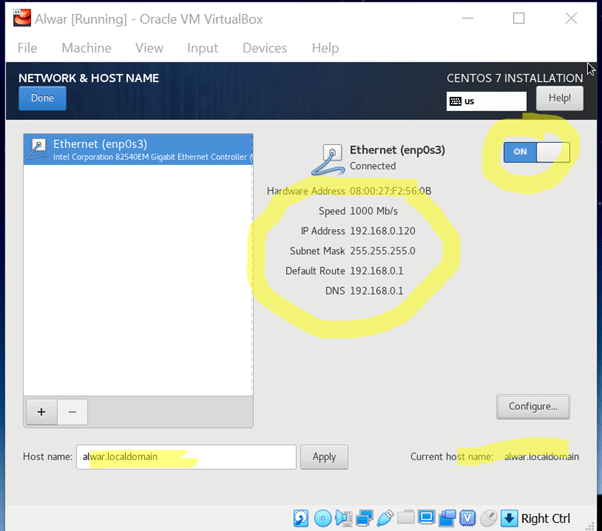The height and width of the screenshot is (531, 602).
Task: Open the Devices menu
Action: pyautogui.click(x=264, y=48)
